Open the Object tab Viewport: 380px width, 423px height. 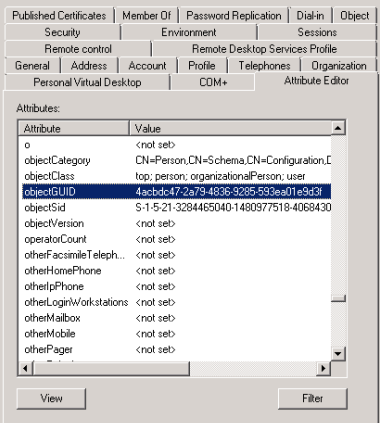click(355, 15)
